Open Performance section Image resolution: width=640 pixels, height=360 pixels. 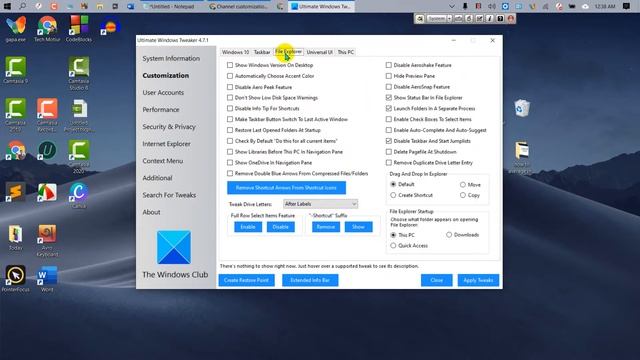click(x=161, y=110)
